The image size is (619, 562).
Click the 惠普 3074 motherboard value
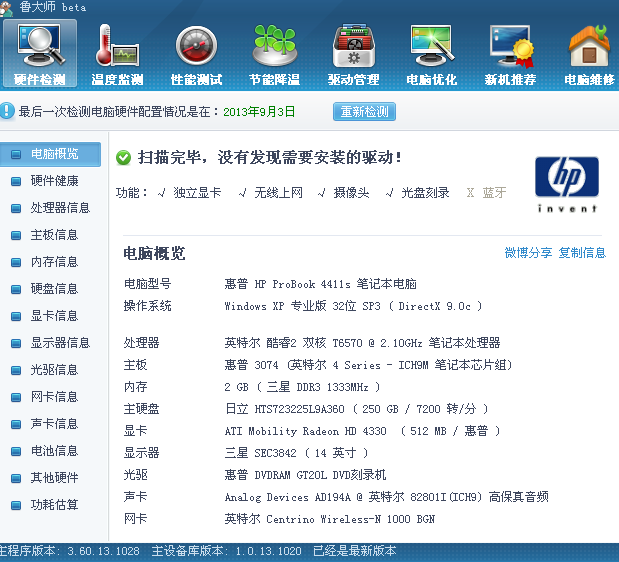[368, 365]
